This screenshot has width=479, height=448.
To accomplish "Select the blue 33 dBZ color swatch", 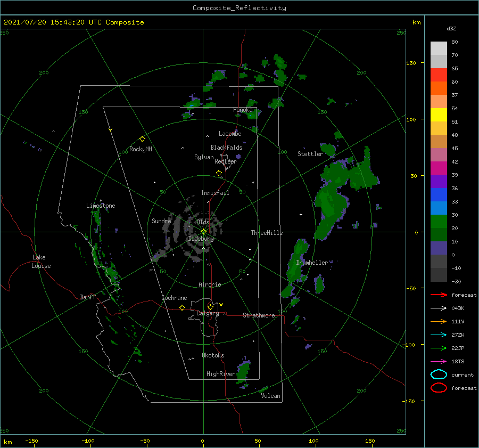I will (439, 195).
